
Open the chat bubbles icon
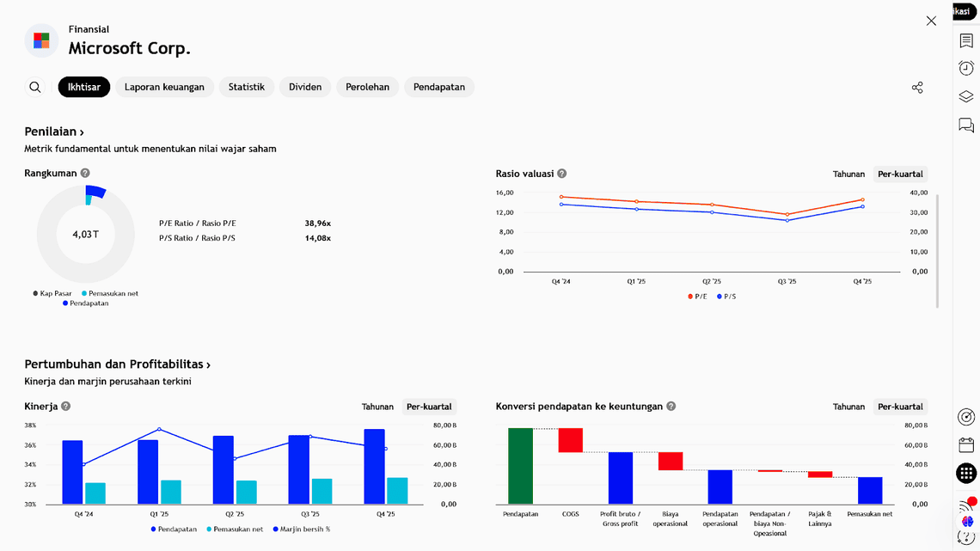tap(966, 126)
